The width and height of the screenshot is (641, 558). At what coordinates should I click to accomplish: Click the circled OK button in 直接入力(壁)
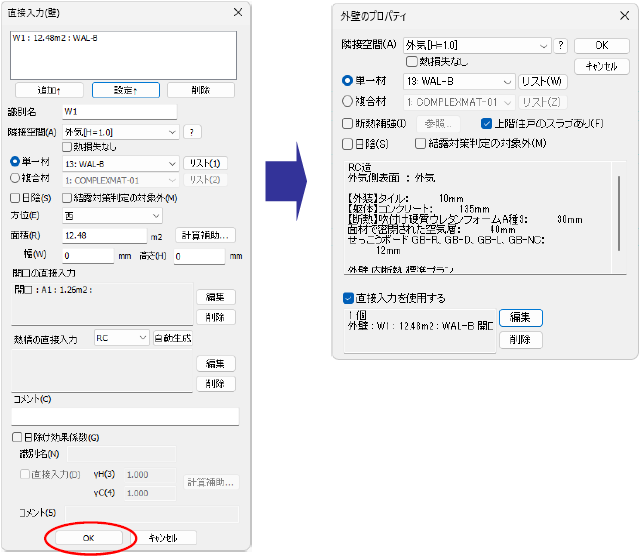tap(89, 538)
